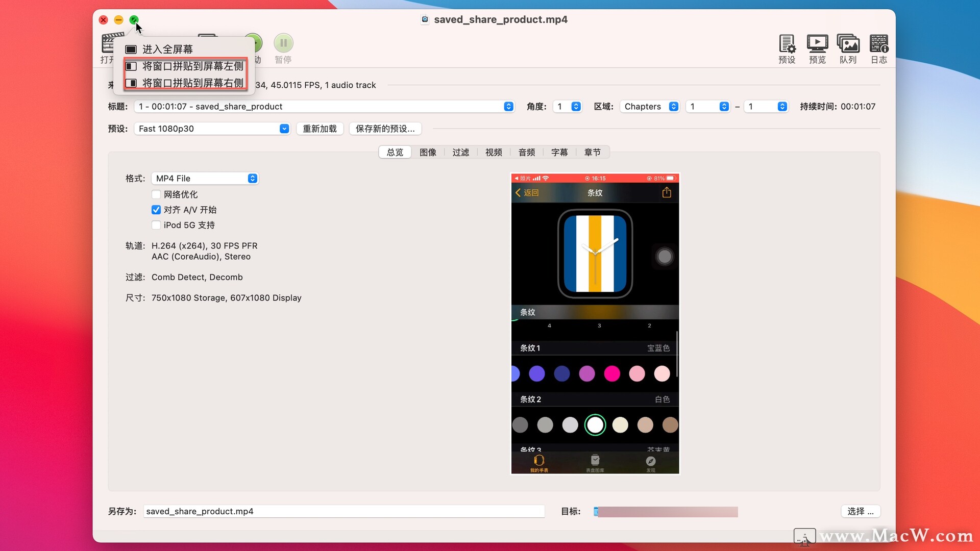
Task: Pick the navy blue stripe 1 swatch
Action: [562, 373]
